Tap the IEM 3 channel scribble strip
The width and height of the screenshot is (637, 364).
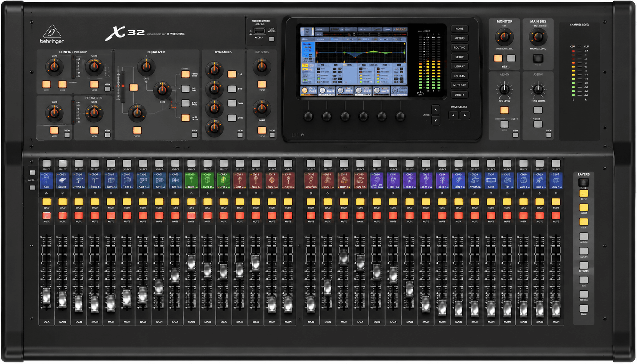[426, 180]
